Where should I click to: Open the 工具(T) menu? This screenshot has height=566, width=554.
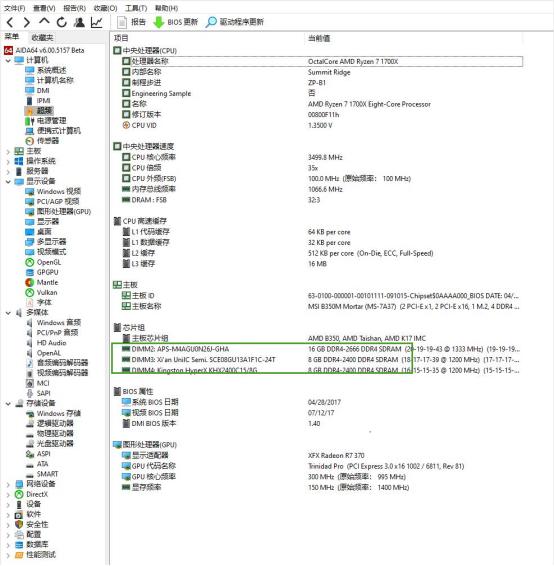tap(136, 8)
